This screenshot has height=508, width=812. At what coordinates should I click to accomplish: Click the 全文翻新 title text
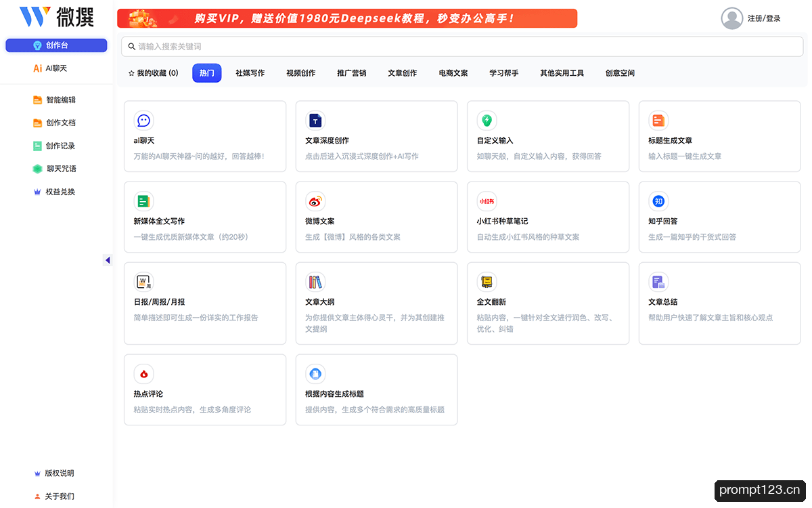(491, 302)
